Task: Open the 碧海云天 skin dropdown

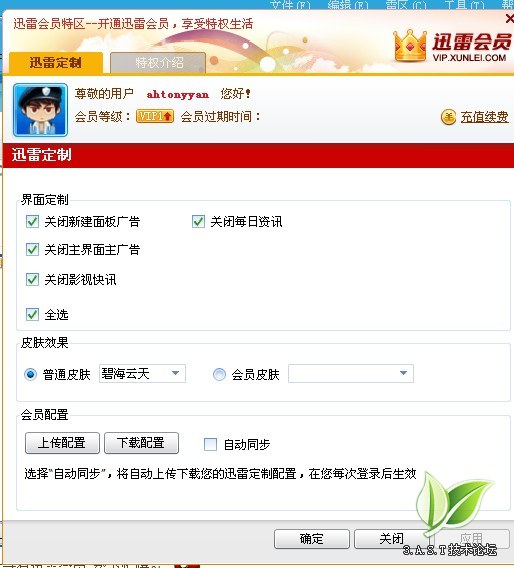Action: click(x=142, y=373)
